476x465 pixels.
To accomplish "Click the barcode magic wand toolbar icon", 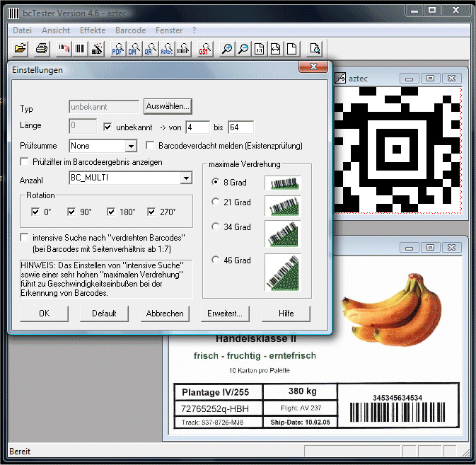I will click(96, 49).
